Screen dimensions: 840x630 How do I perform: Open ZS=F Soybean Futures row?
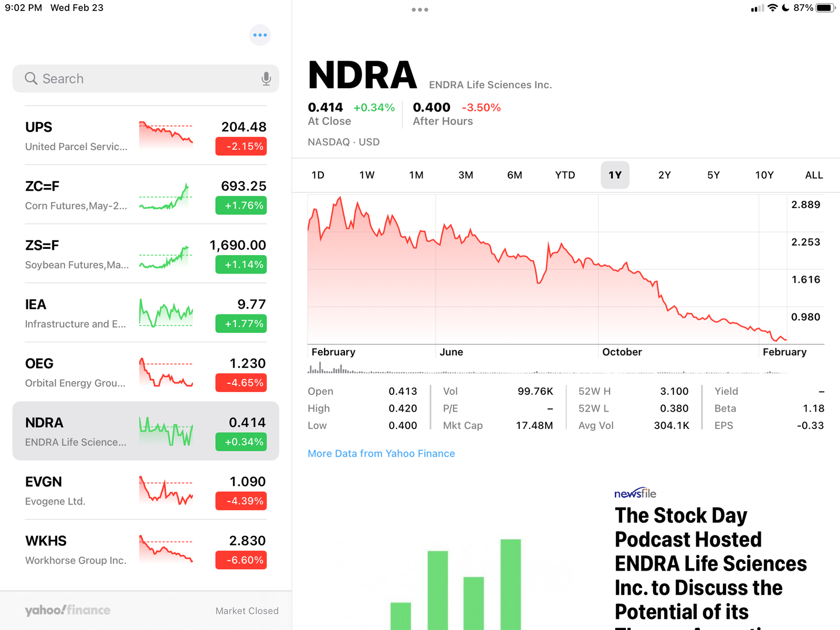(145, 254)
